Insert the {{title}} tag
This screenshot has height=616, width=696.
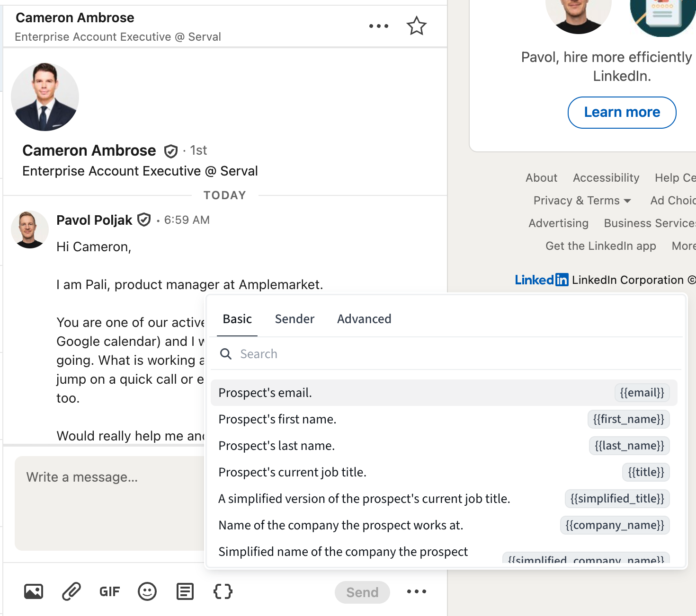[x=646, y=472]
